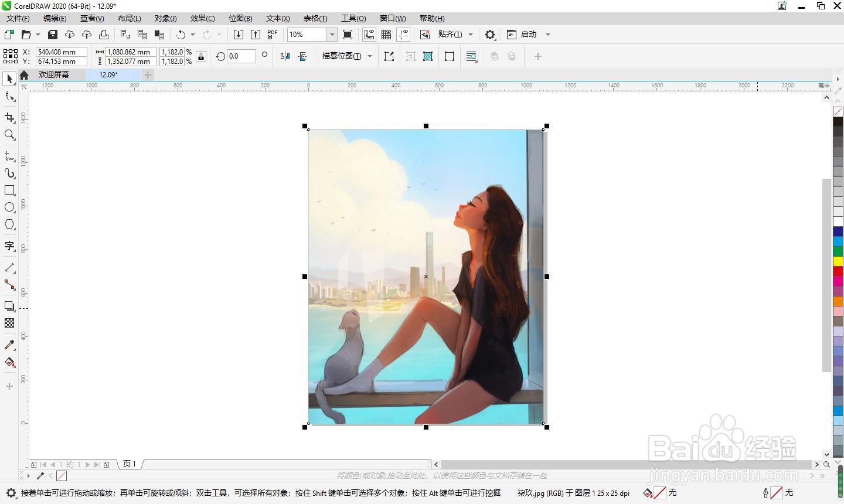Go to the last page navigator button
The height and width of the screenshot is (504, 844).
(97, 465)
